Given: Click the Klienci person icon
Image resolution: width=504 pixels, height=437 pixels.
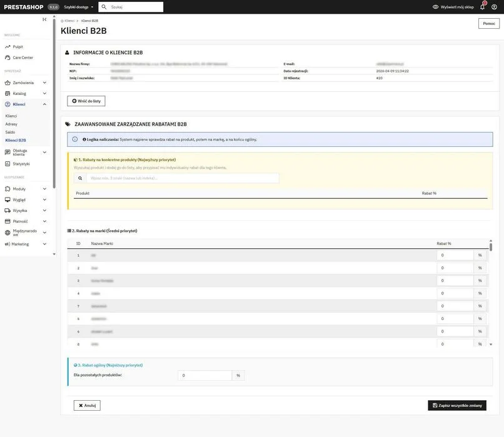Looking at the screenshot, I should pyautogui.click(x=8, y=104).
